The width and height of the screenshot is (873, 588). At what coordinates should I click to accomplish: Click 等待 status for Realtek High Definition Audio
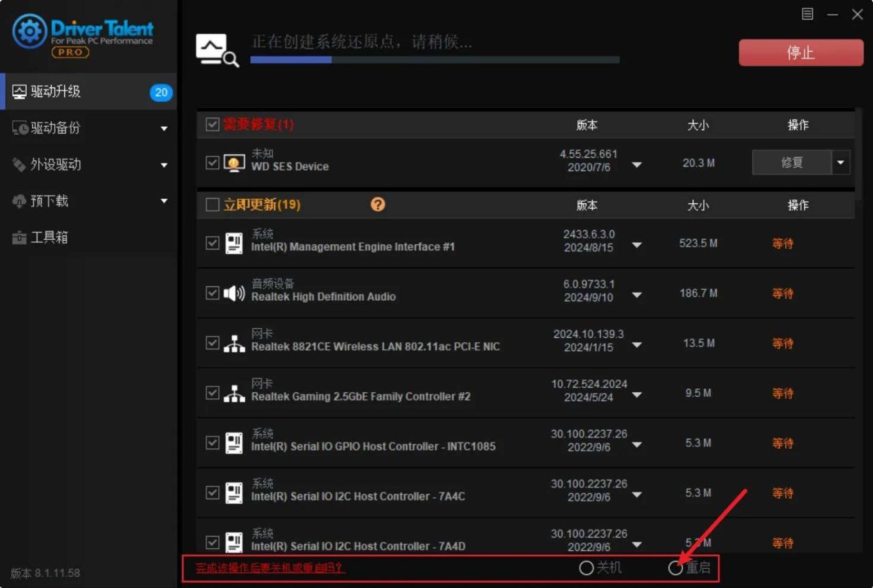[x=783, y=293]
